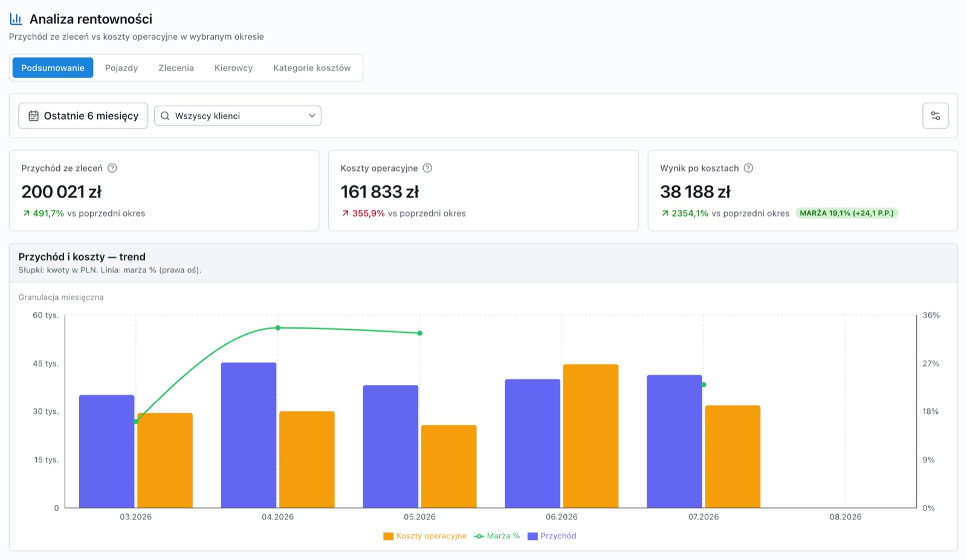This screenshot has width=967, height=560.
Task: Click the Granulacja miesięczna label
Action: click(x=61, y=297)
